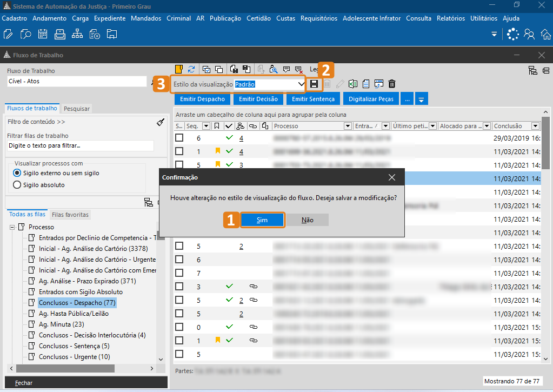This screenshot has width=553, height=392.
Task: Go to the home icon
Action: coord(546,34)
